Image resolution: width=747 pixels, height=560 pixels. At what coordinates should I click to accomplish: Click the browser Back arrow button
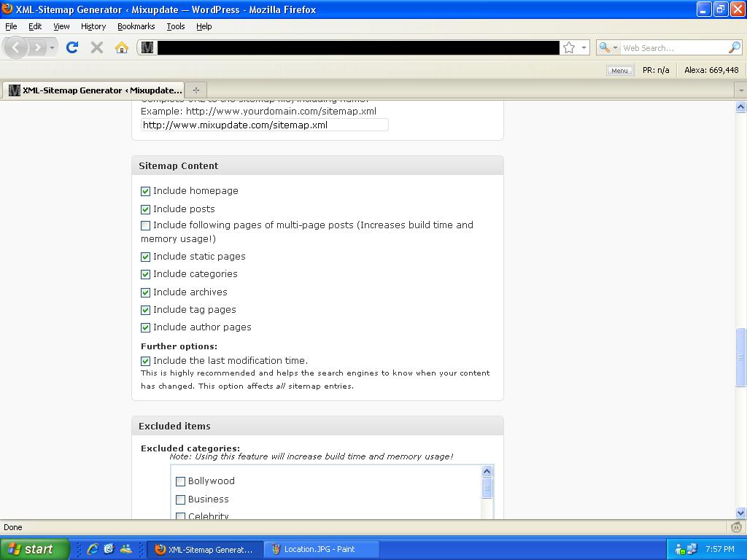[x=16, y=47]
